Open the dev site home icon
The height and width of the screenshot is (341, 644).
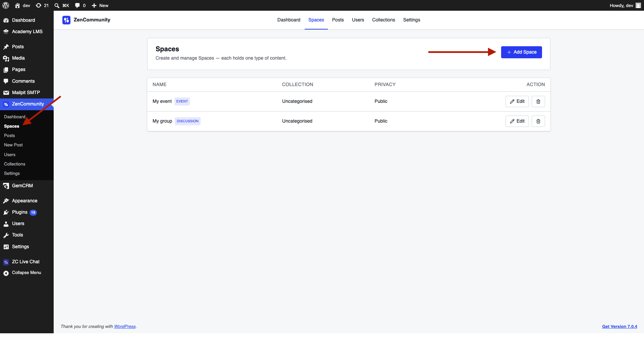17,5
